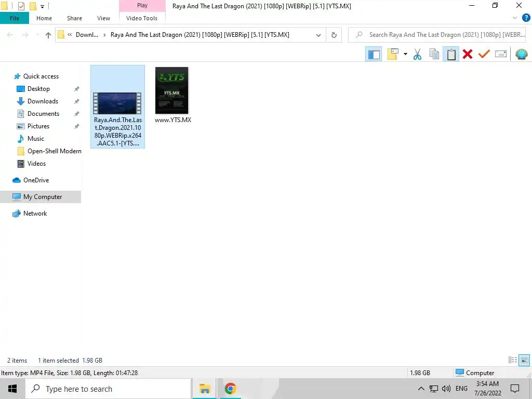Select the www.YTS.MX image file
The width and height of the screenshot is (532, 399).
[x=172, y=95]
